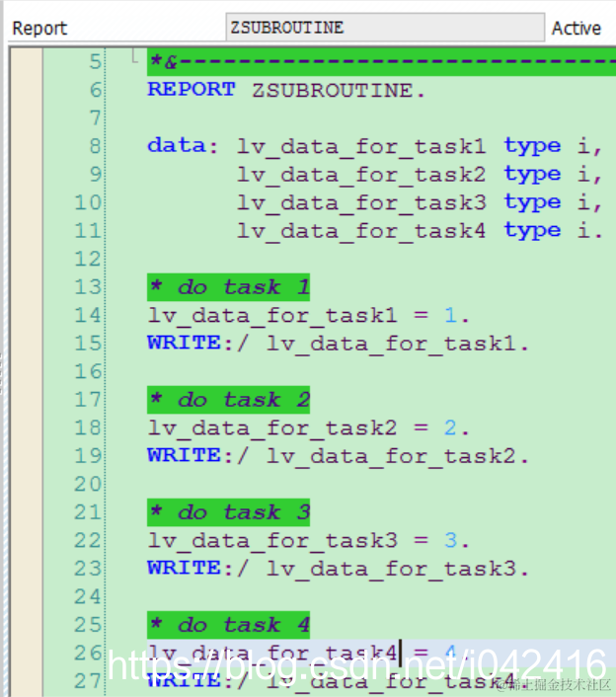Click the '*&---' comment line 5
The height and width of the screenshot is (697, 616).
(381, 62)
